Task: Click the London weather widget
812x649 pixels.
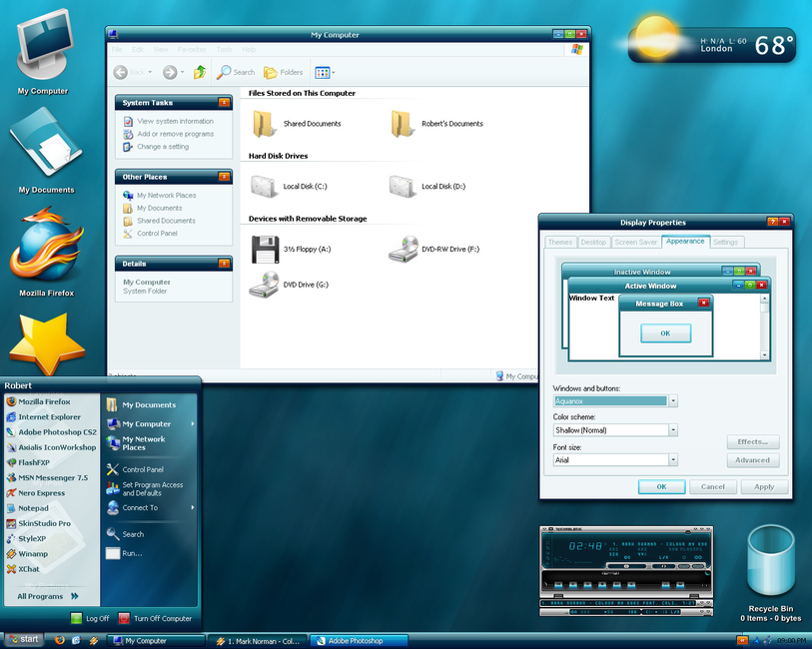Action: pyautogui.click(x=712, y=44)
